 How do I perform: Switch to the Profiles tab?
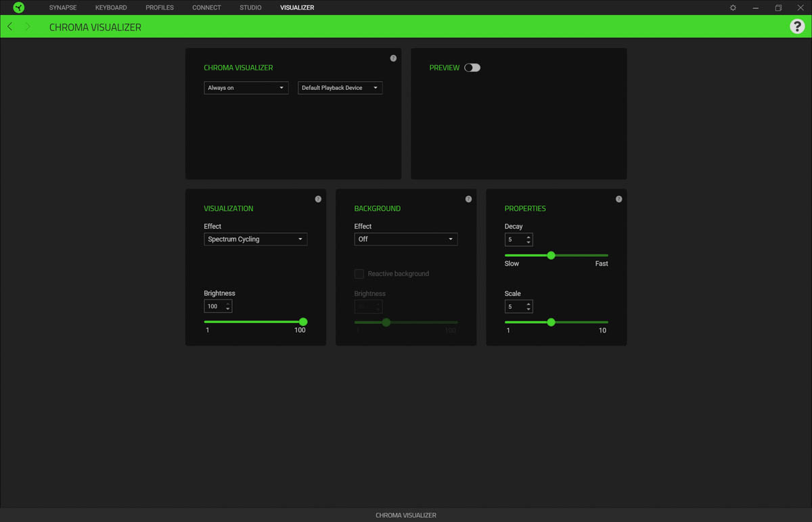[x=160, y=7]
